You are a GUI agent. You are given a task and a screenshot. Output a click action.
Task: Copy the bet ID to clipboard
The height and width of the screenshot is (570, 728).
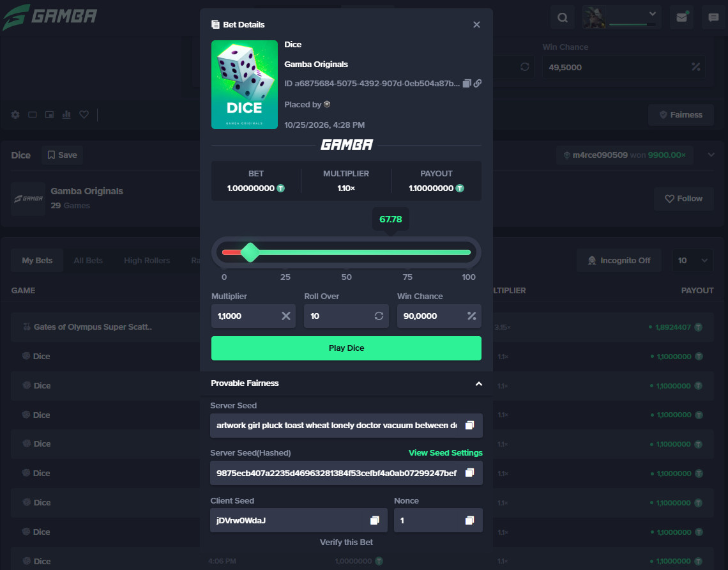click(467, 83)
